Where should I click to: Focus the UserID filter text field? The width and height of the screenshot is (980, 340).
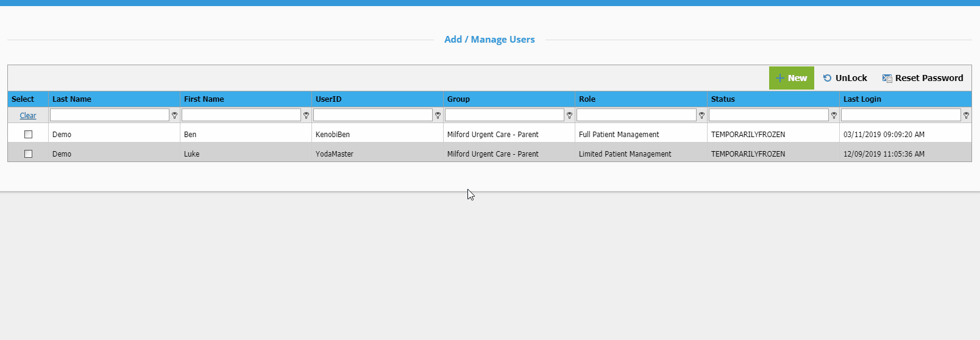point(372,115)
